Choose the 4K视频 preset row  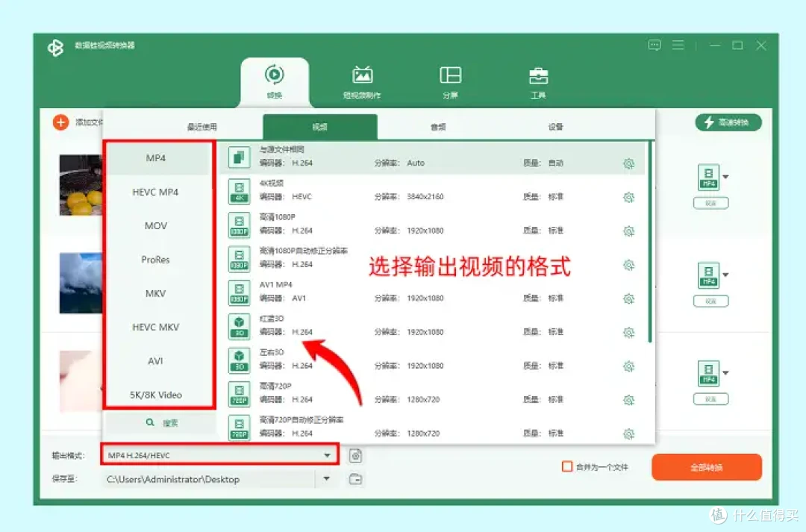pos(432,191)
